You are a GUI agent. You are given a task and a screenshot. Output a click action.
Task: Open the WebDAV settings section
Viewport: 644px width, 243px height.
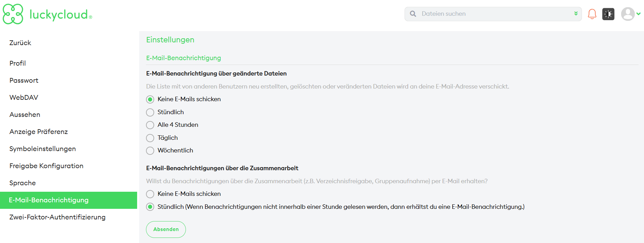point(24,97)
